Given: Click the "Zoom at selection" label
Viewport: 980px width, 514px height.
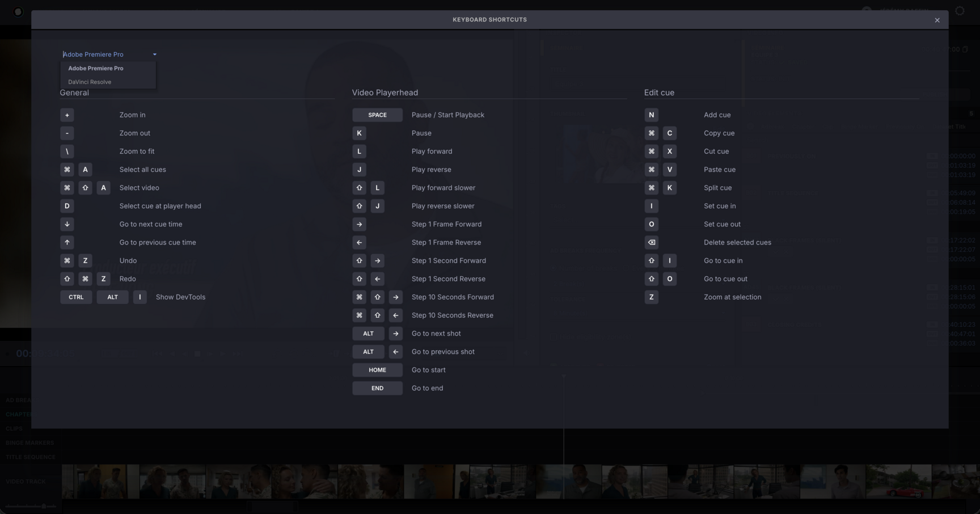Looking at the screenshot, I should click(x=733, y=297).
